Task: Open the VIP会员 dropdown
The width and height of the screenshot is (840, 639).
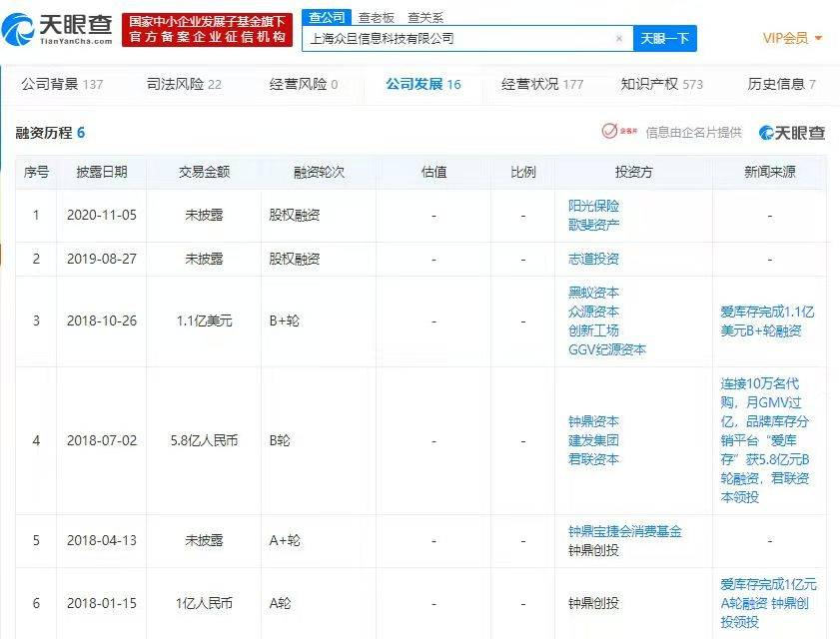Action: tap(792, 38)
